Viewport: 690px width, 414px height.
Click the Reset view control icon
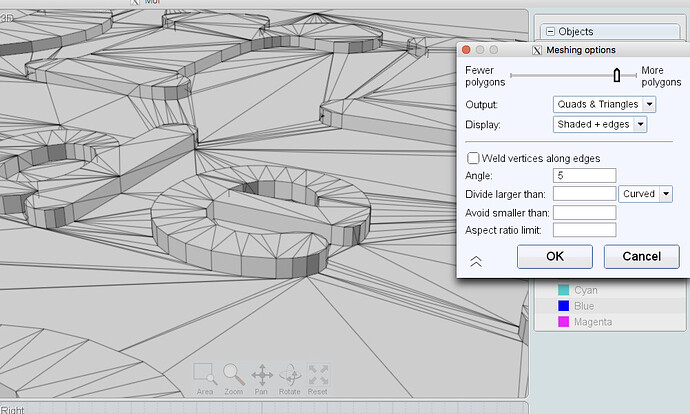coord(318,374)
